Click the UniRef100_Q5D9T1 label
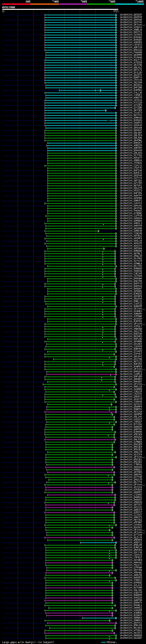The width and height of the screenshot is (146, 644). coord(131,397)
